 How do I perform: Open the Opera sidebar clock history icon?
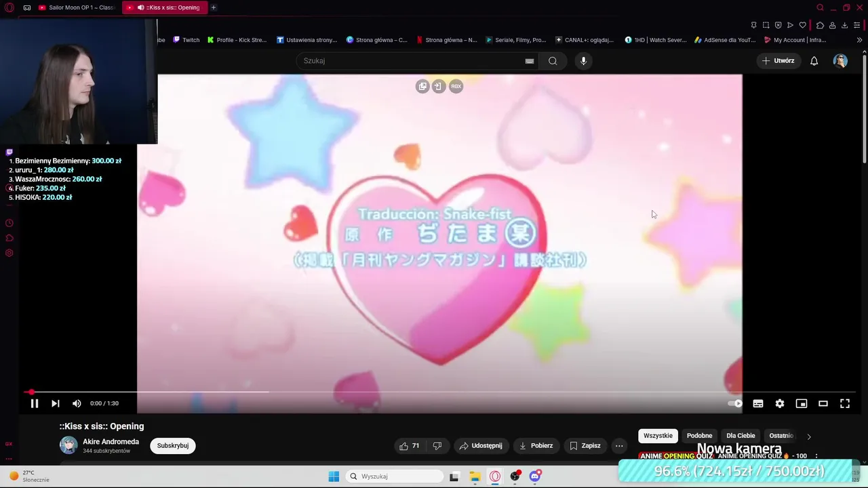(x=9, y=223)
